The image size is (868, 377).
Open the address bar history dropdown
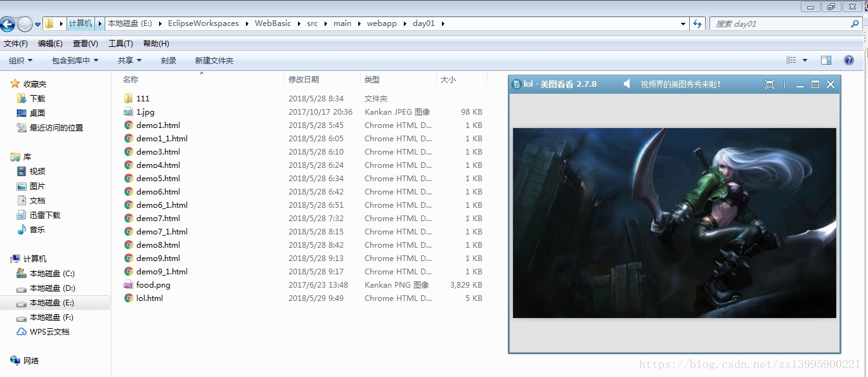pyautogui.click(x=683, y=23)
